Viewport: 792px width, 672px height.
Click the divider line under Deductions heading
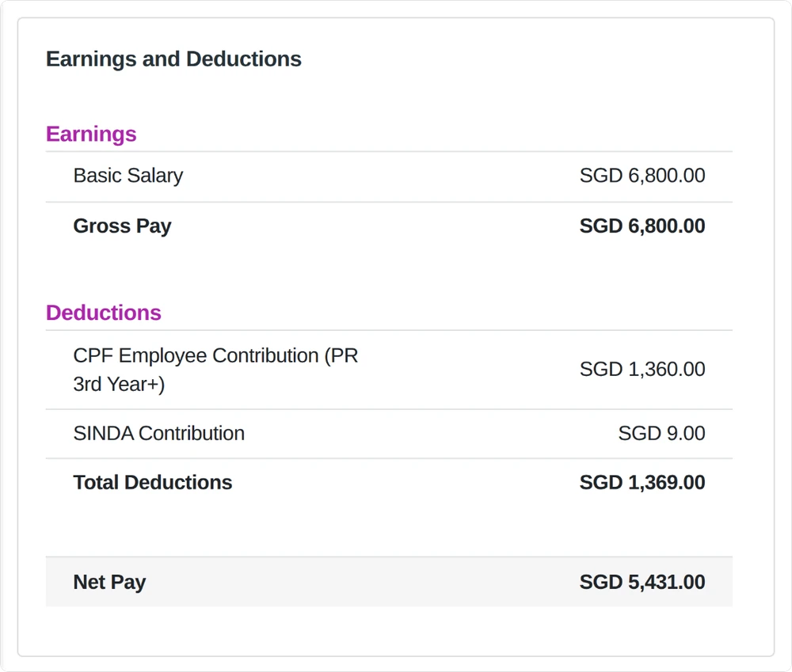point(389,330)
